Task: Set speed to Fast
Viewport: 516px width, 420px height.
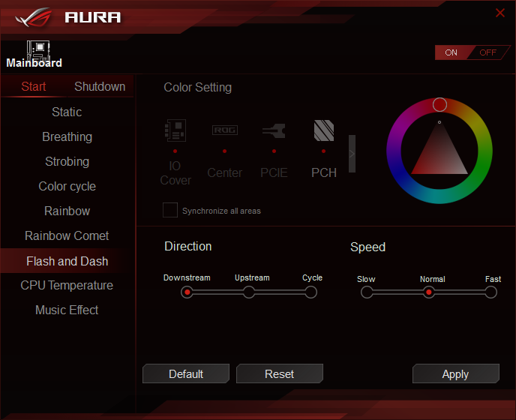Action: coord(490,292)
